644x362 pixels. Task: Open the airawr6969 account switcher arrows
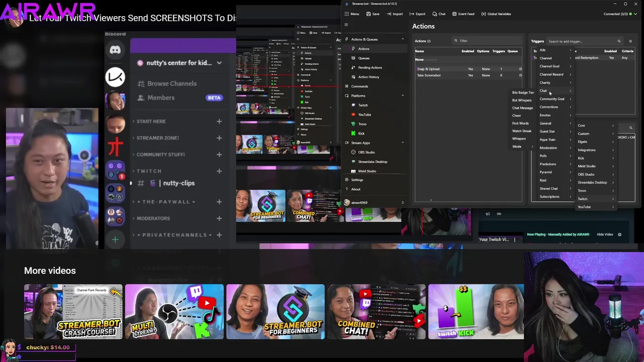(x=403, y=203)
